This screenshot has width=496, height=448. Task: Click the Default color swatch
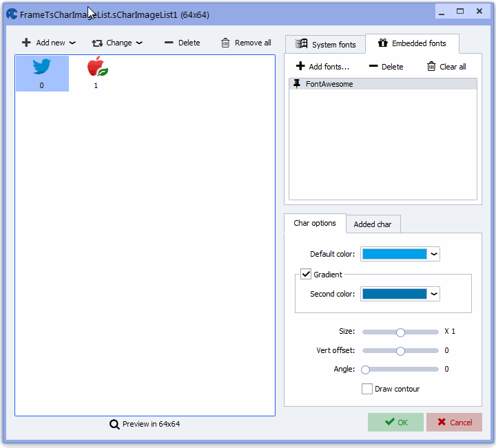tap(395, 254)
